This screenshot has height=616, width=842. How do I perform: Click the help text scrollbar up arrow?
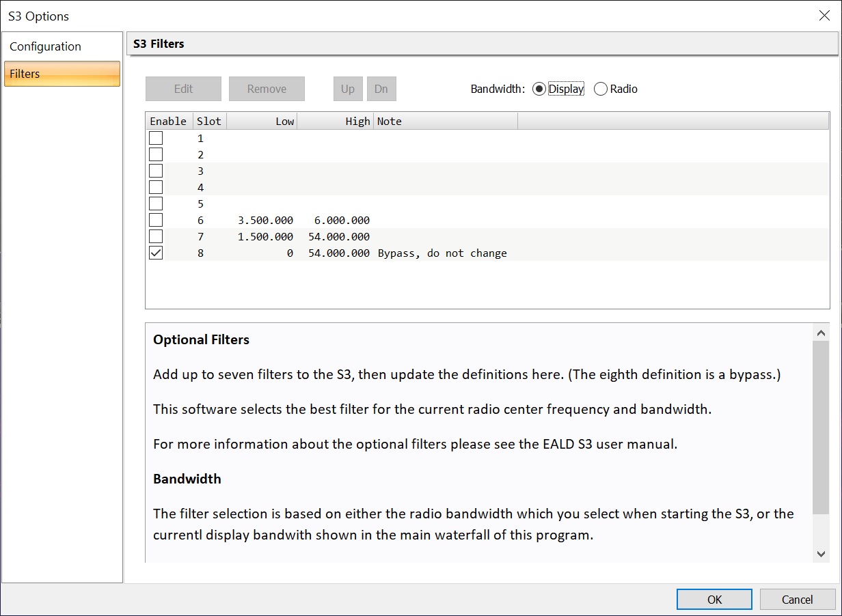coord(821,333)
